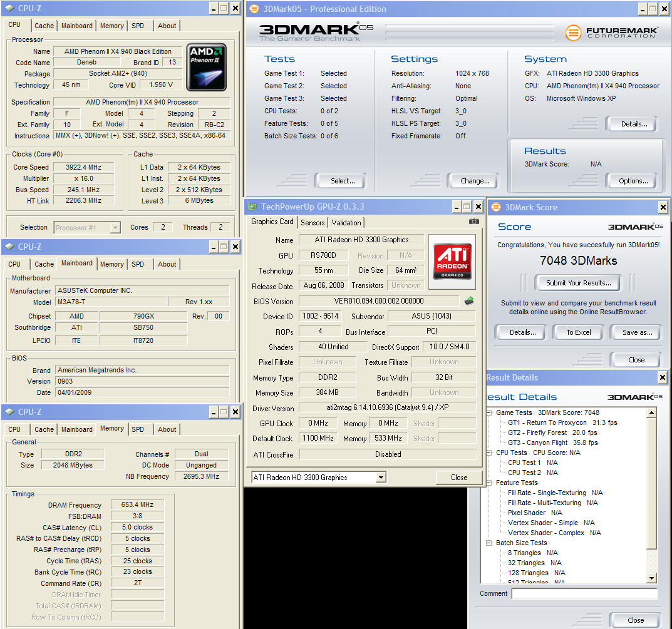Collapse the Batch Size Tests tree node
The image size is (672, 629).
488,543
